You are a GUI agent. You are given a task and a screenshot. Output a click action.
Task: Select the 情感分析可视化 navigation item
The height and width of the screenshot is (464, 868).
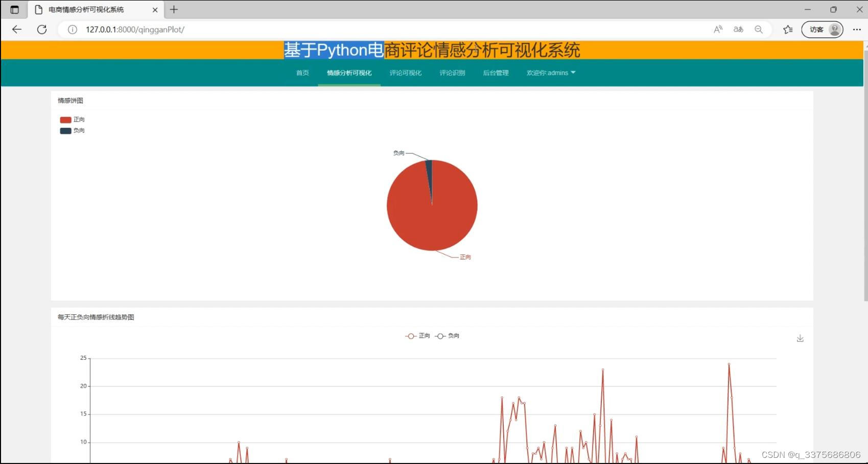coord(349,73)
